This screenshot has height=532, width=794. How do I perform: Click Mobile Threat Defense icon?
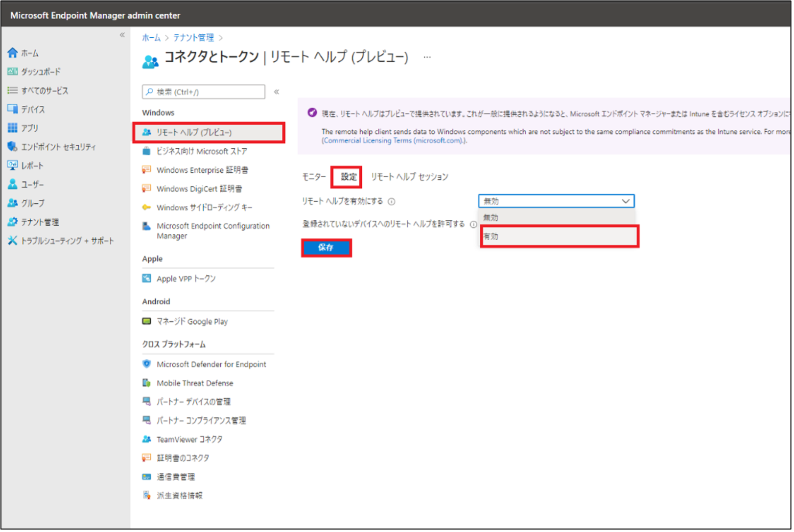pos(146,383)
